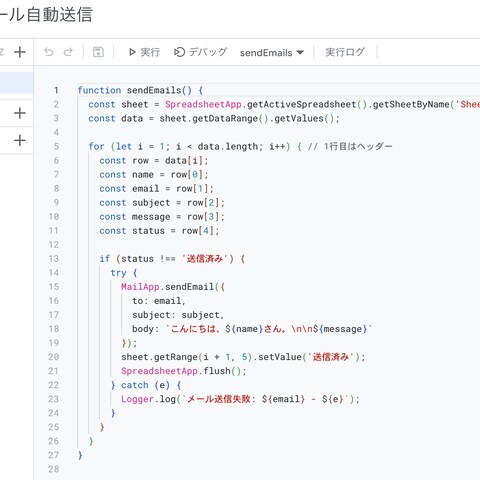
Task: Click 'const message = row[3];' line
Action: (x=162, y=217)
